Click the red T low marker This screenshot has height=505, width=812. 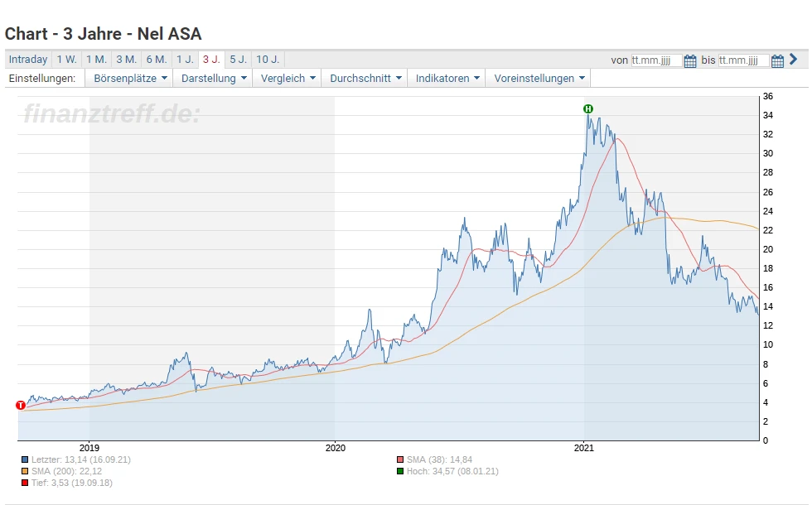[21, 405]
